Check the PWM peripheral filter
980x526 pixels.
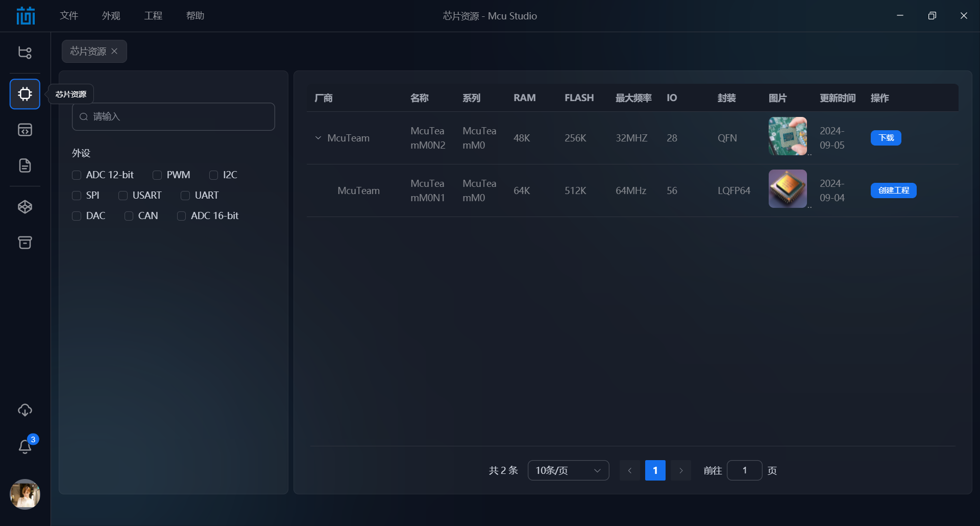tap(157, 175)
